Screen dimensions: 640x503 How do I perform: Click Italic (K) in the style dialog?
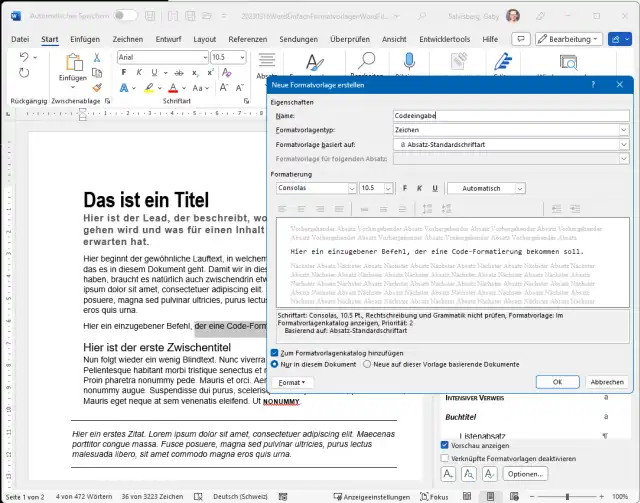419,188
